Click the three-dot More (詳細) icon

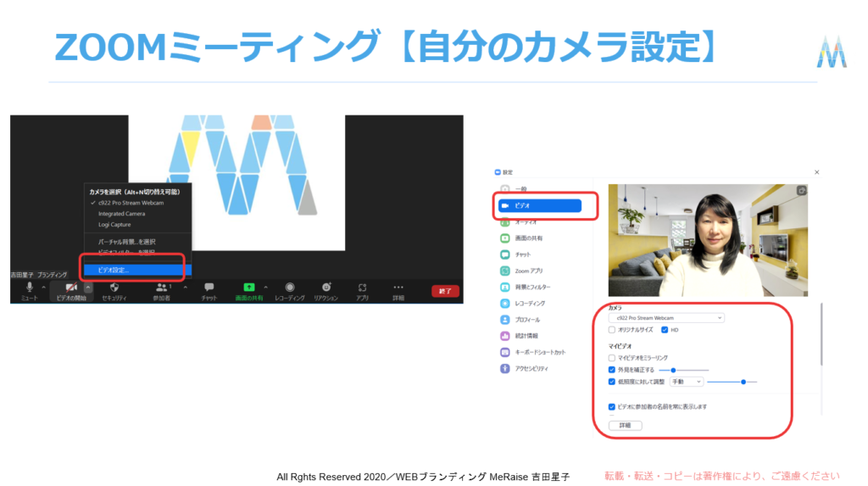(398, 287)
